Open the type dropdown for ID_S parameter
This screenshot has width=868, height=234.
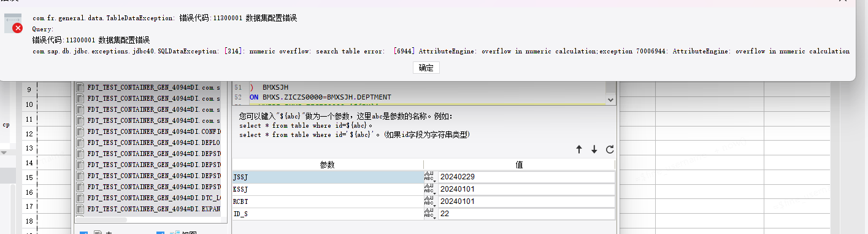tap(429, 214)
